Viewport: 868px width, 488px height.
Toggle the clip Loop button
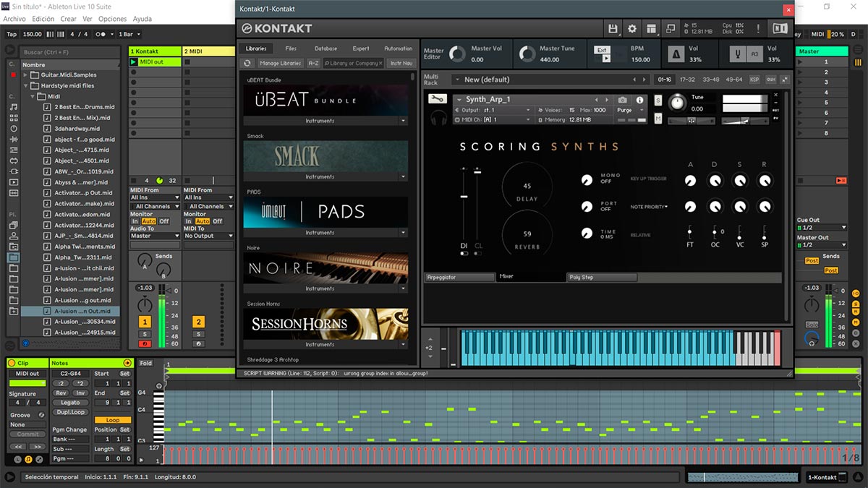point(113,420)
